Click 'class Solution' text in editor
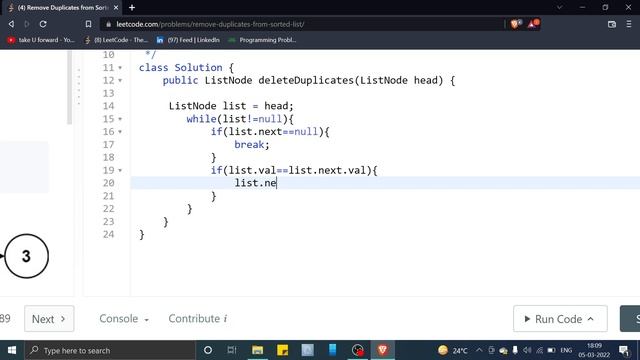The height and width of the screenshot is (360, 640). pos(180,67)
